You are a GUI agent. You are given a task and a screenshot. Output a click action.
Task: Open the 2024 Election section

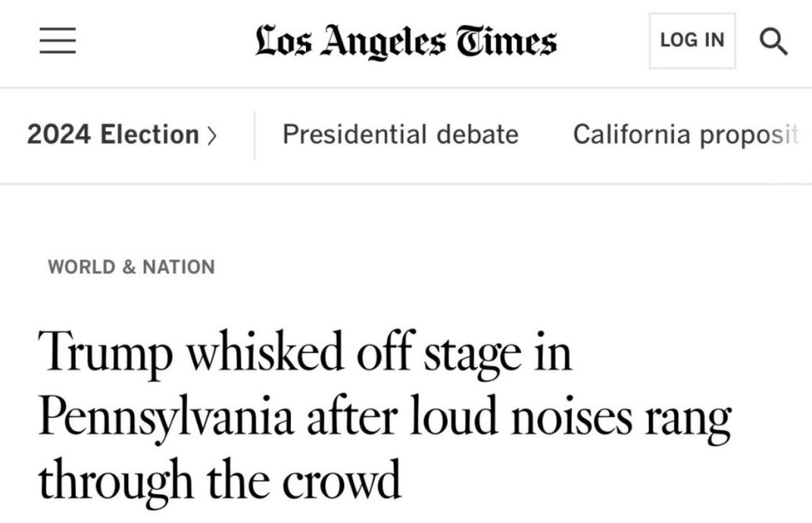113,135
